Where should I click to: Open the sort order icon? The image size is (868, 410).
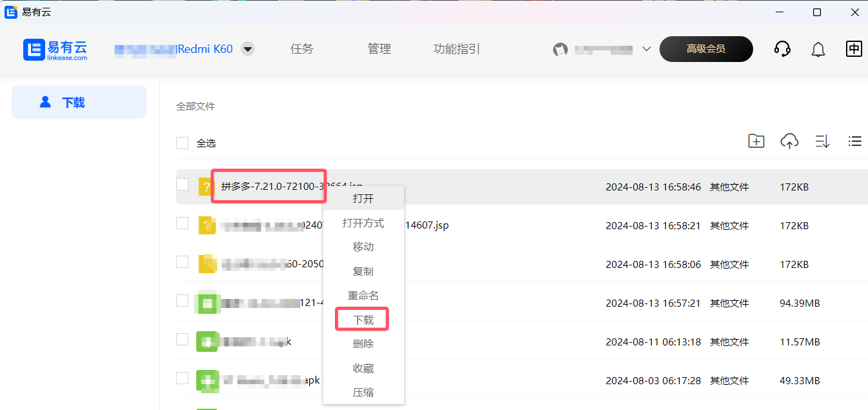822,141
